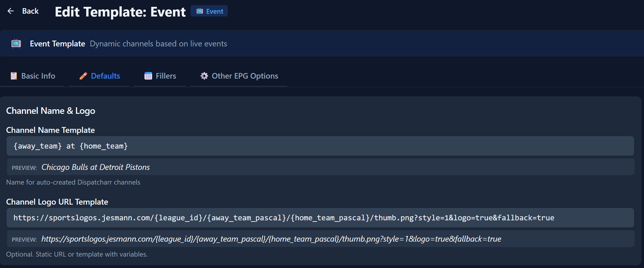This screenshot has width=644, height=268.
Task: Click the Edit Template: Event heading
Action: pyautogui.click(x=120, y=12)
